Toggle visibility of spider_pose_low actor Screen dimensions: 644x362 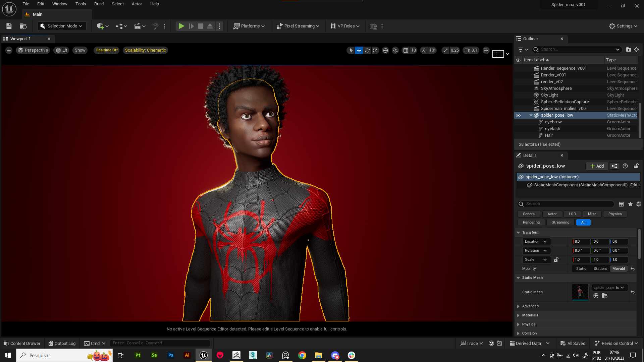point(518,115)
